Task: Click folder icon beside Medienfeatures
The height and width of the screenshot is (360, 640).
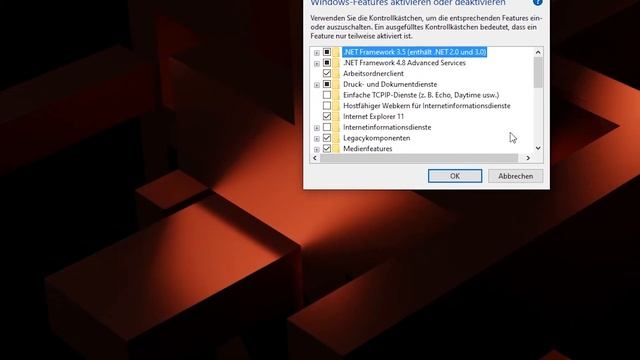Action: [x=336, y=148]
